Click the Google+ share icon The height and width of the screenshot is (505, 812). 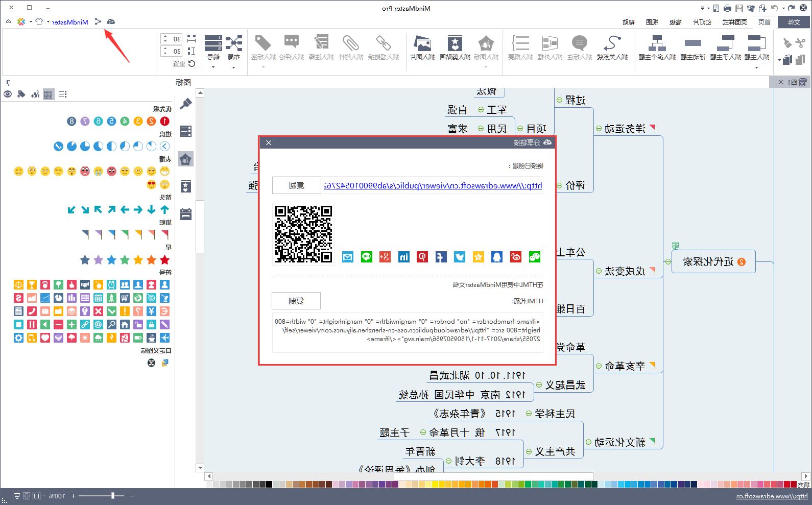pos(385,257)
